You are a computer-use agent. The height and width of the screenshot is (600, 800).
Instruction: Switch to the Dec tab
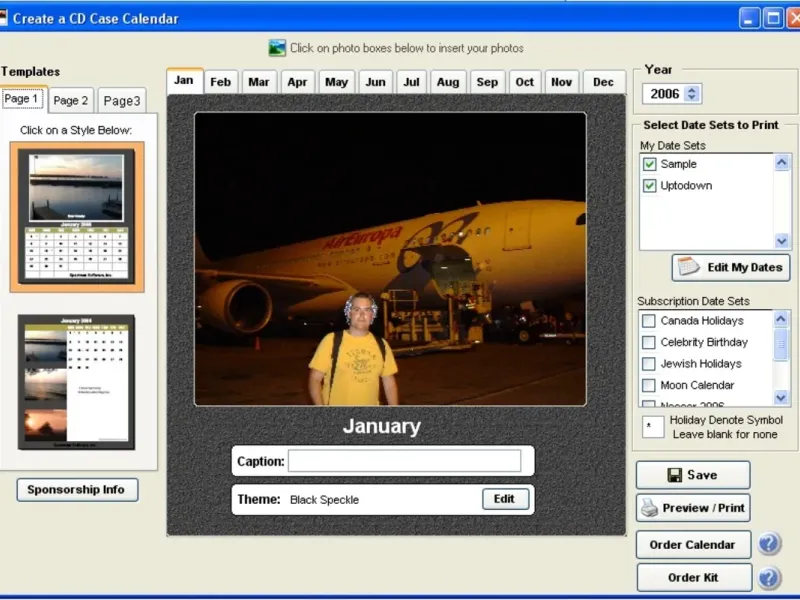pos(604,82)
